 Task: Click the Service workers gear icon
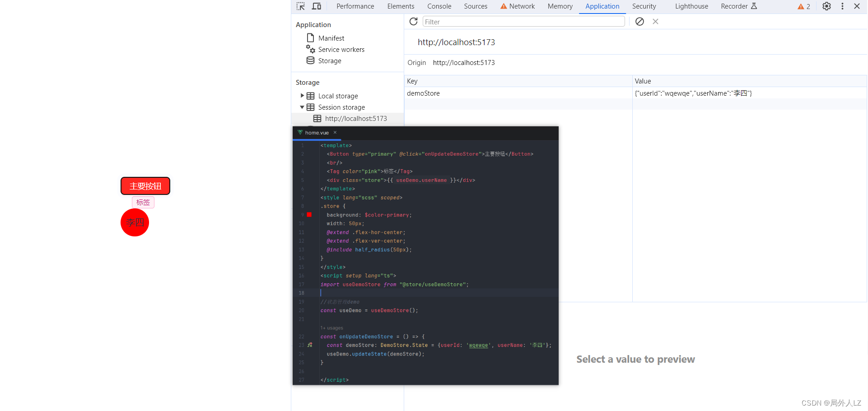(310, 49)
